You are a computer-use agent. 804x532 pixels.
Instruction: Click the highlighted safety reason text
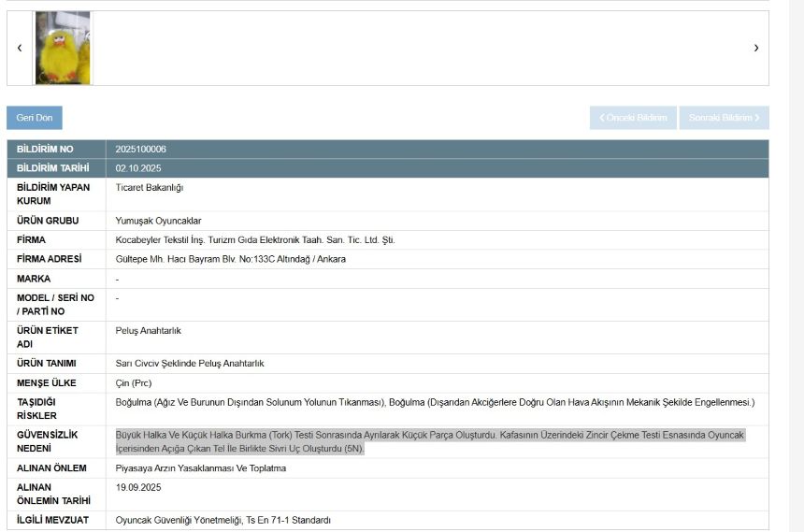429,442
